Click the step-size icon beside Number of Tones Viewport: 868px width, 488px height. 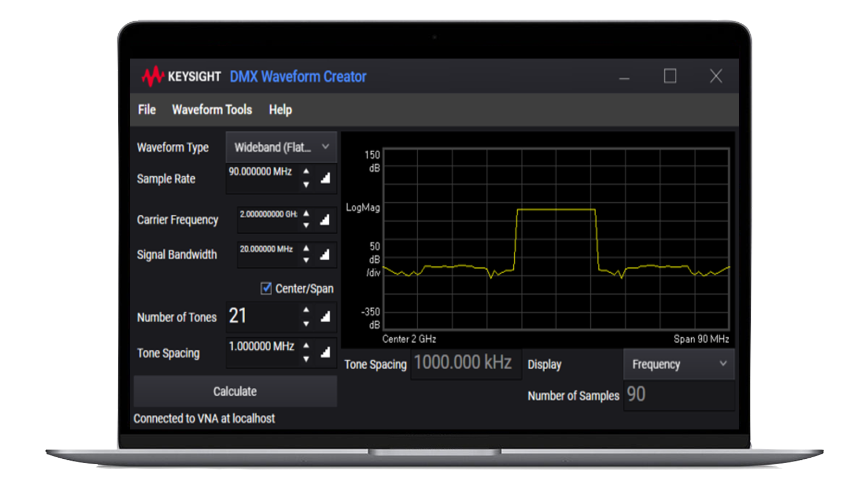[326, 317]
